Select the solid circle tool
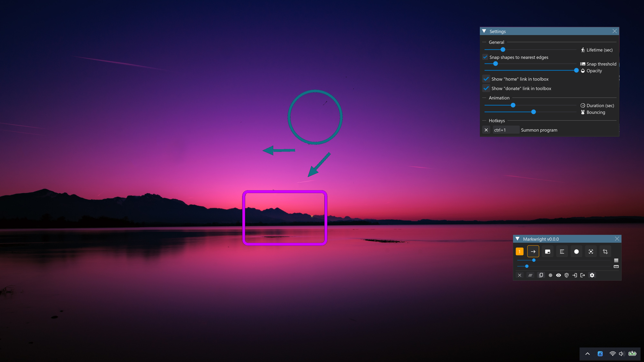This screenshot has width=644, height=362. click(x=577, y=252)
